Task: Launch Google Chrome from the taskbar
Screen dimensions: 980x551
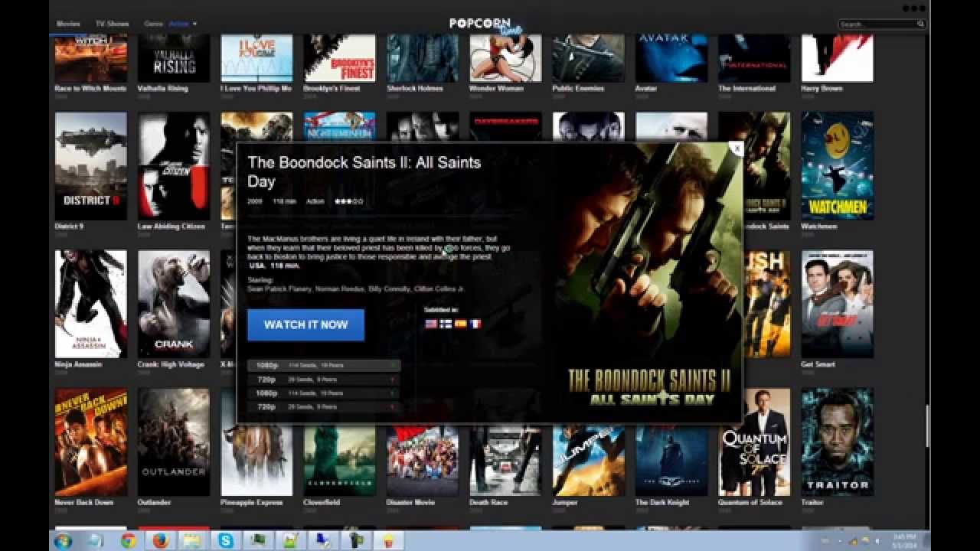Action: coord(129,540)
